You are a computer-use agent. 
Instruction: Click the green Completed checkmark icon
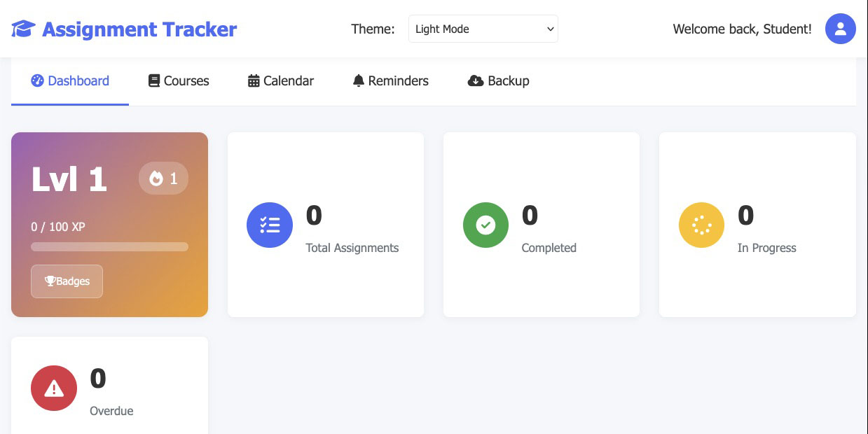point(485,225)
